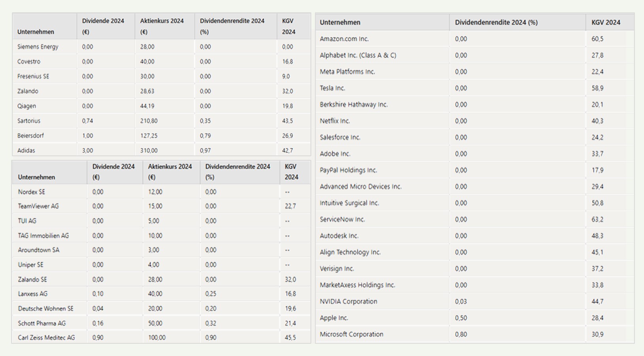Viewport: 644px width, 356px height.
Task: Click Adidas share price 310,00
Action: click(x=148, y=150)
